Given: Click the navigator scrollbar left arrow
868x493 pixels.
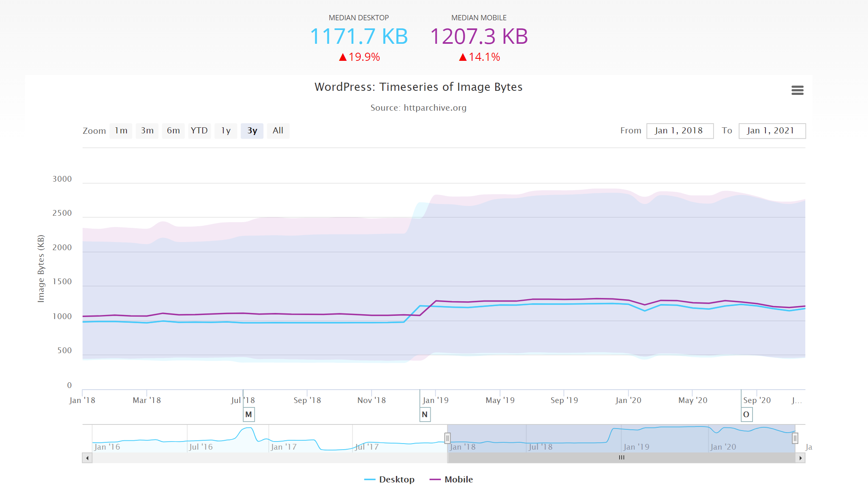Looking at the screenshot, I should pyautogui.click(x=87, y=458).
